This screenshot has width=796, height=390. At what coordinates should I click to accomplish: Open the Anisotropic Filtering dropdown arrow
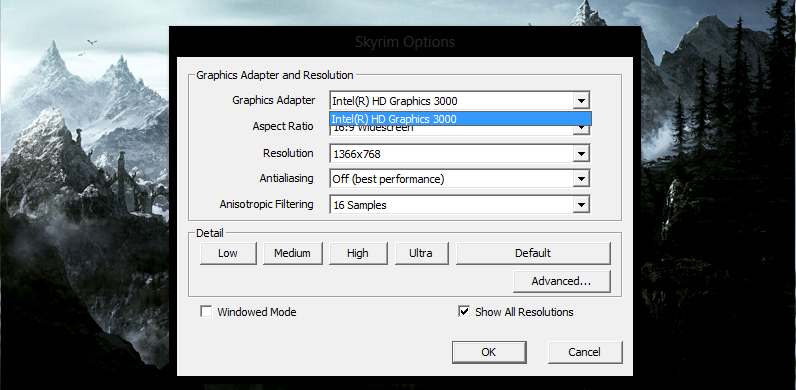[581, 205]
